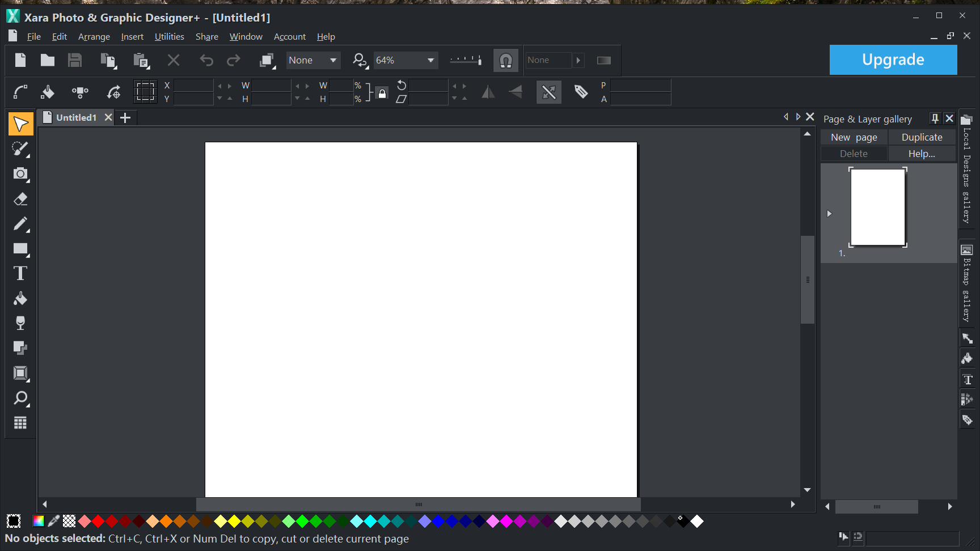Select the Fill tool
The height and width of the screenshot is (551, 980).
(x=21, y=299)
